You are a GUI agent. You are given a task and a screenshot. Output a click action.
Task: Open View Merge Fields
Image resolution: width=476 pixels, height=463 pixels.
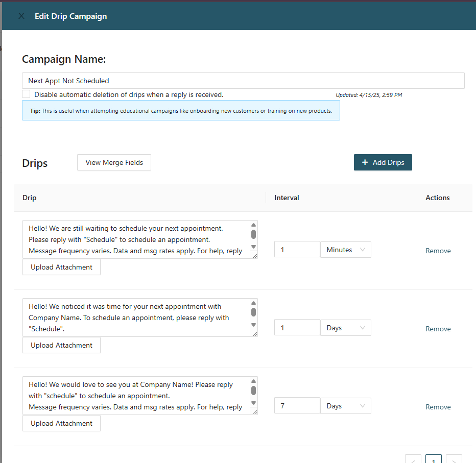[114, 162]
